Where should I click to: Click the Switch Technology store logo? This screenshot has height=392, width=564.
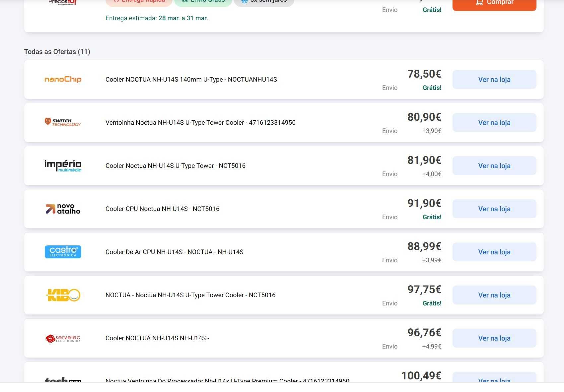63,122
